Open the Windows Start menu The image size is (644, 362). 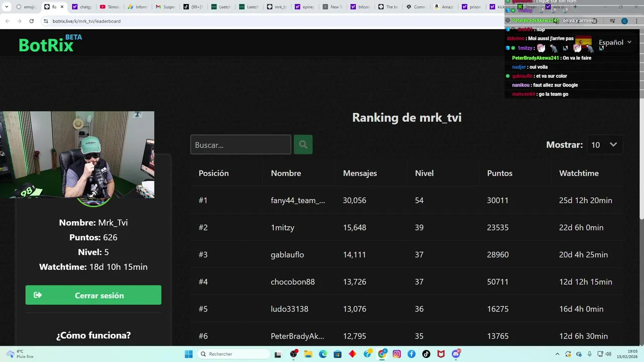[189, 354]
